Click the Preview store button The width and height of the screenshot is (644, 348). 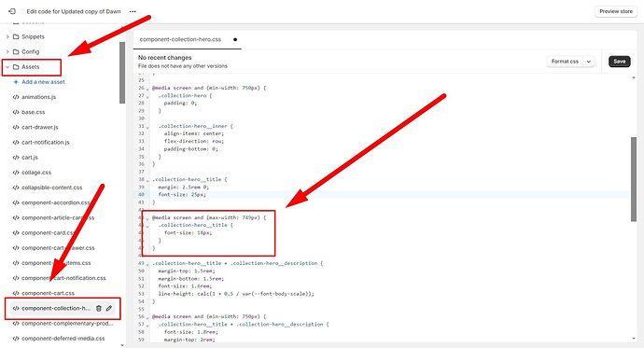tap(616, 11)
